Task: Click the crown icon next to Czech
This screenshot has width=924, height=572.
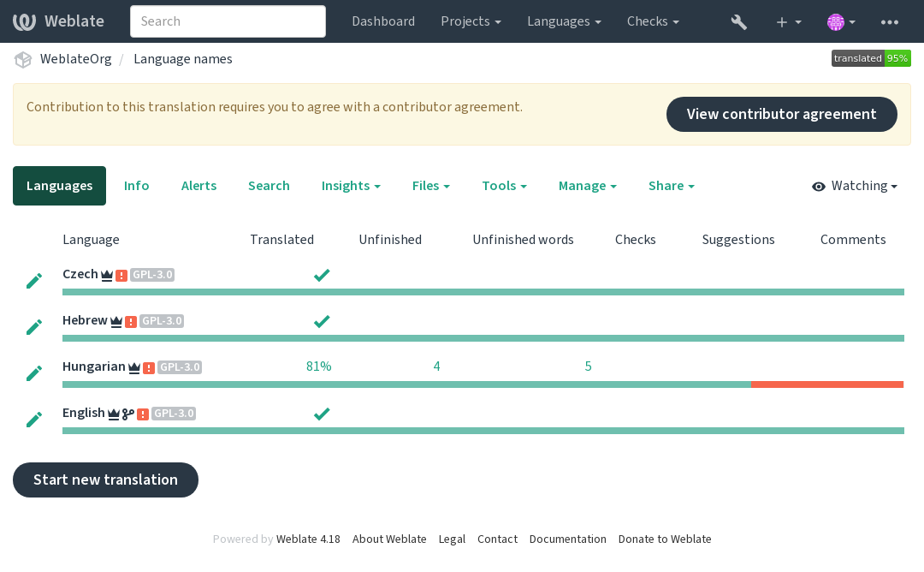Action: click(x=107, y=276)
